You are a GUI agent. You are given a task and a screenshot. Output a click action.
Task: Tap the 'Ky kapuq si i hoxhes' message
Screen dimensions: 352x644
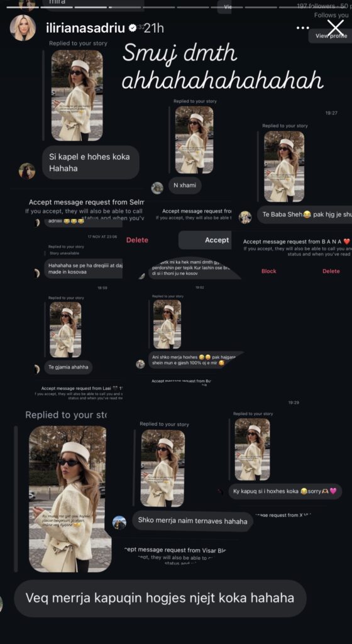pos(285,491)
